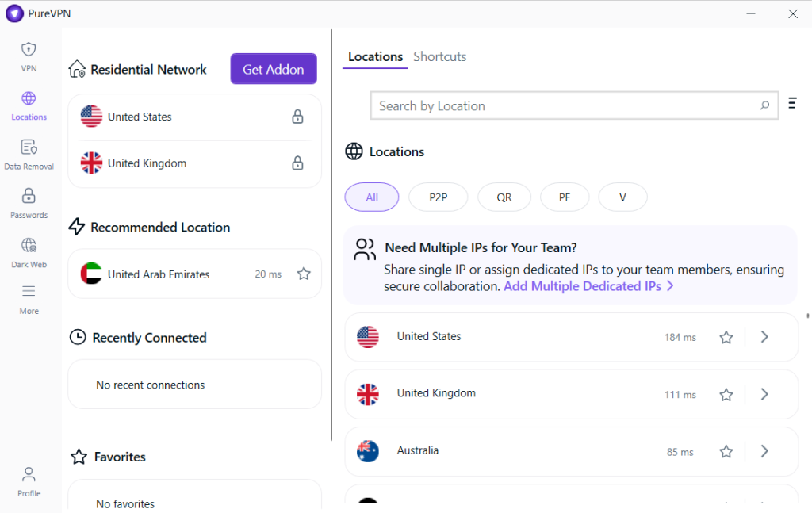Viewport: 812px width, 513px height.
Task: Expand Australia location chevron
Action: 764,451
